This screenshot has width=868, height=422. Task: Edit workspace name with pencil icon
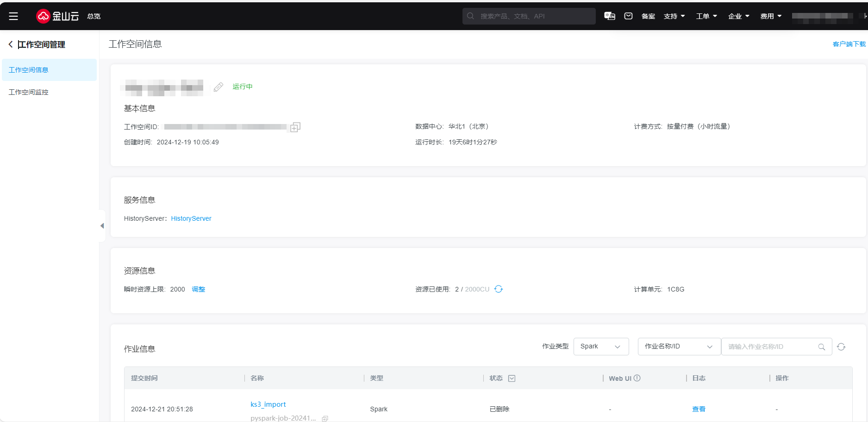(x=219, y=87)
